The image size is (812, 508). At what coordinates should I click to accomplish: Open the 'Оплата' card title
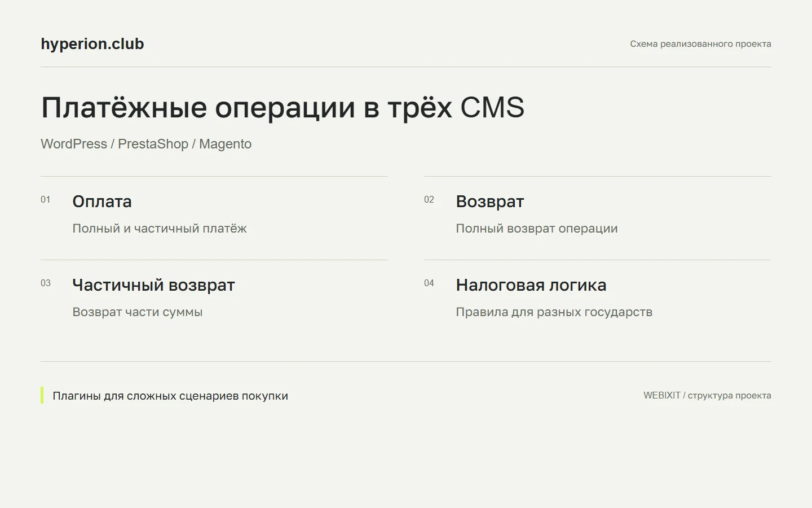pyautogui.click(x=102, y=202)
